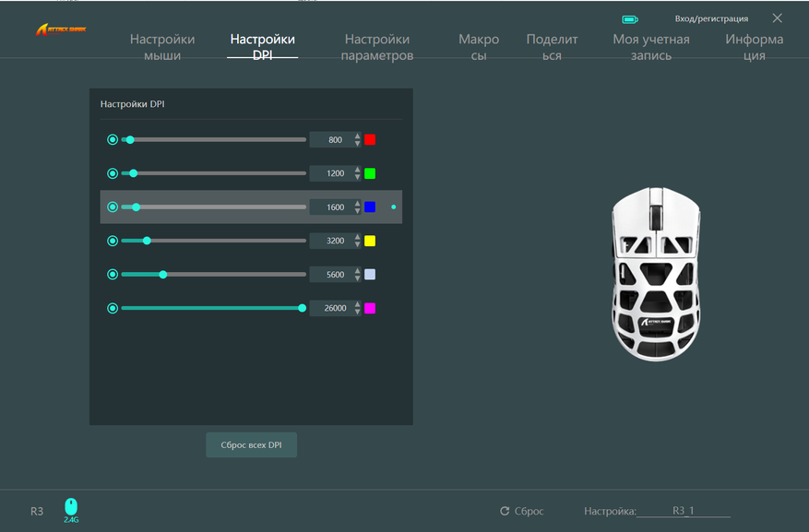Click the 2.4G mouse connection icon
Image resolution: width=809 pixels, height=532 pixels.
coord(71,508)
